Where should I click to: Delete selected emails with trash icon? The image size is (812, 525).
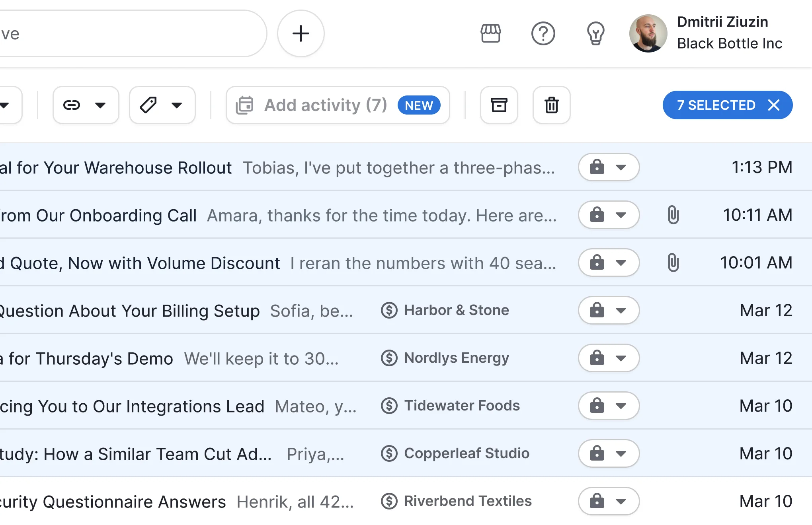[551, 105]
